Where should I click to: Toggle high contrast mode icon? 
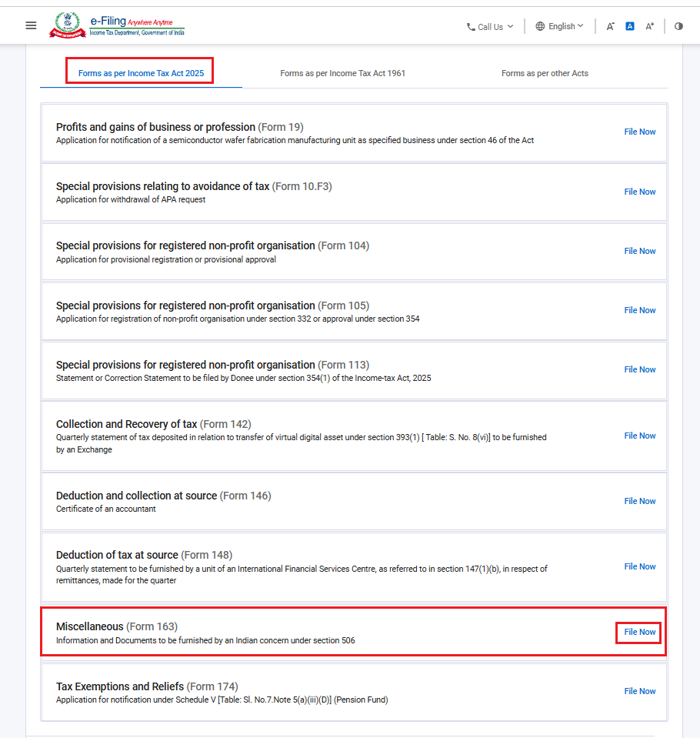(678, 26)
